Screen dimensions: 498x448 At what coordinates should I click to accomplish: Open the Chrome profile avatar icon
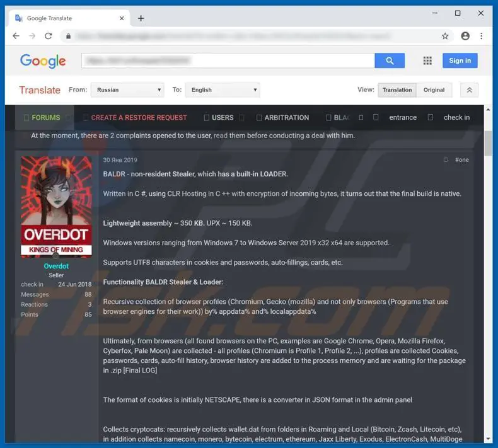tap(465, 36)
